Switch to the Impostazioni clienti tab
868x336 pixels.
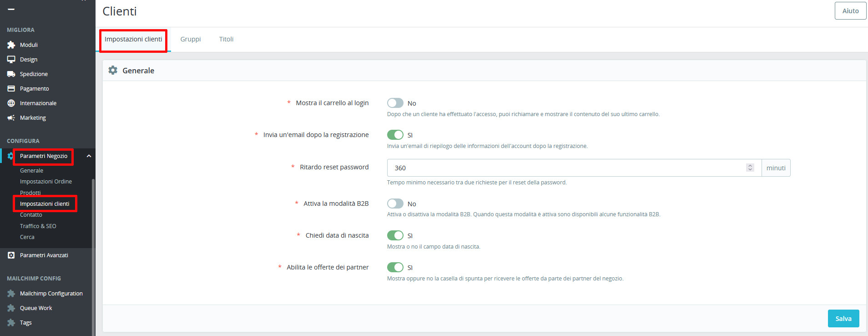coord(133,39)
